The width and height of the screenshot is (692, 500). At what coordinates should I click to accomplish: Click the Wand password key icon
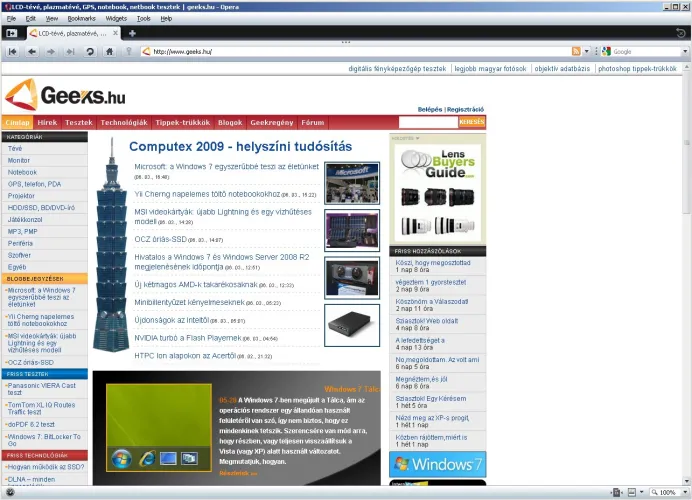pyautogui.click(x=128, y=52)
